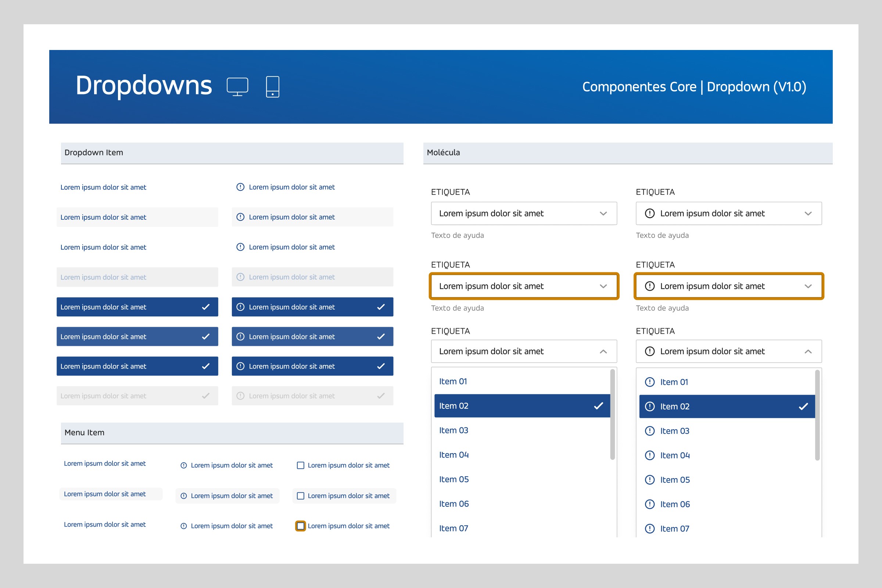
Task: Click Componentes Core | Dropdown (V1.0) text
Action: pyautogui.click(x=694, y=87)
